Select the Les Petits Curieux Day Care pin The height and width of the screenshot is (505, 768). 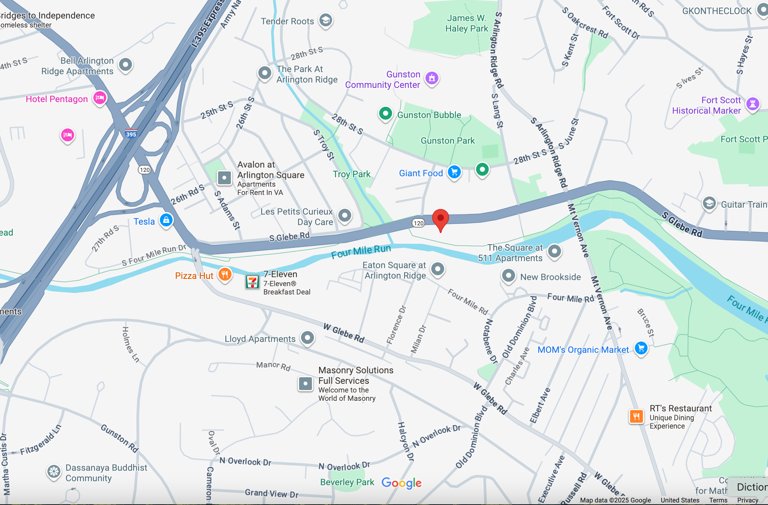(x=345, y=216)
